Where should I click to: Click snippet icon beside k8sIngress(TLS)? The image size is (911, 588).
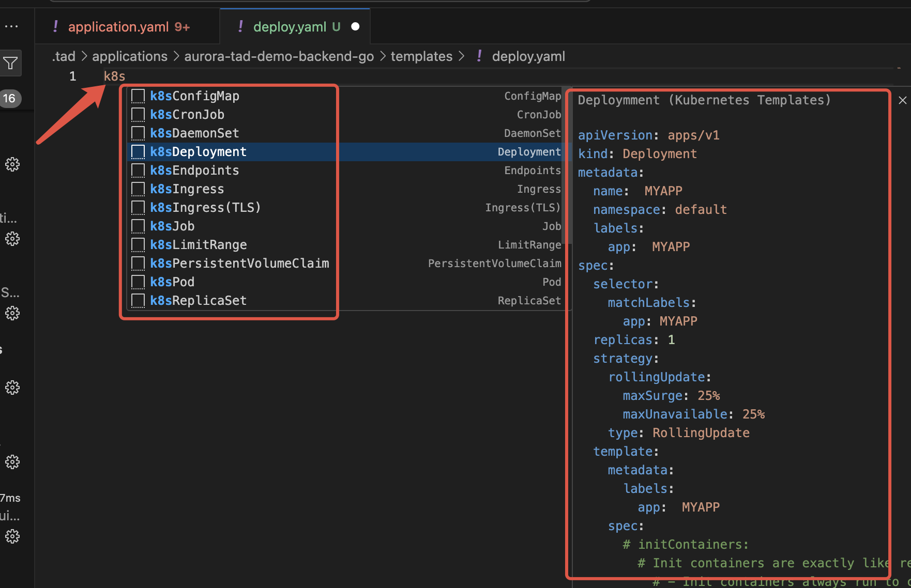click(x=138, y=208)
